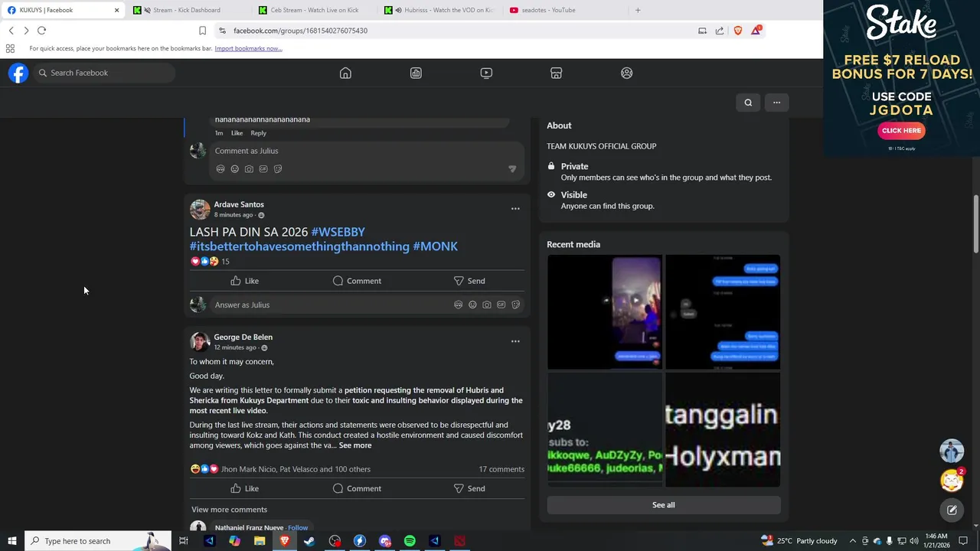980x551 pixels.
Task: Open Ardave Santos profile name
Action: coord(239,204)
